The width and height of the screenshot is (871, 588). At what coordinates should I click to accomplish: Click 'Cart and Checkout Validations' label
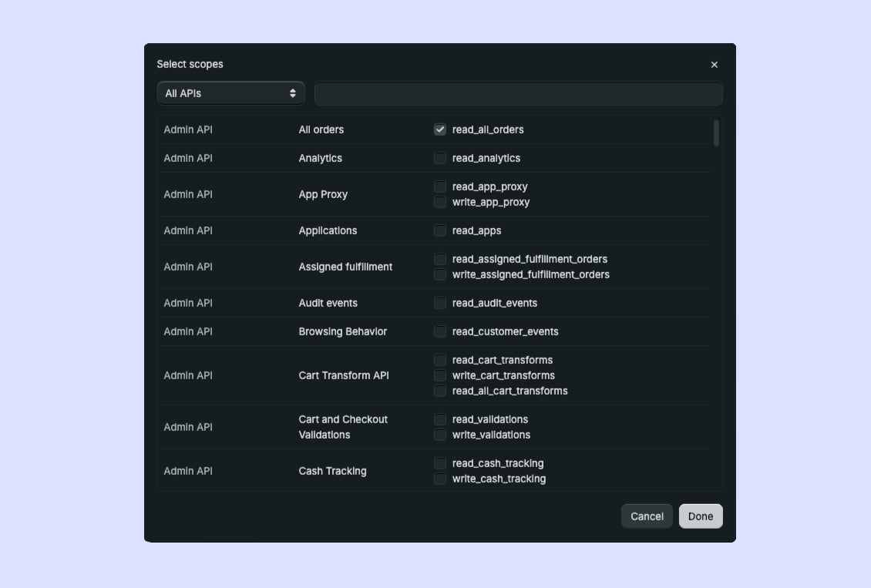coord(343,428)
